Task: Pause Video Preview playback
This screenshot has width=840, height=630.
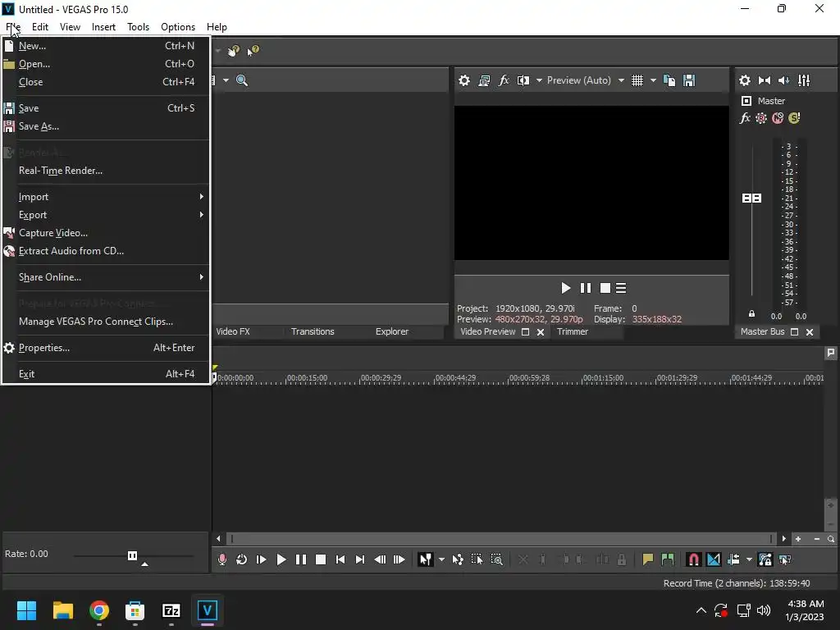Action: pos(586,288)
